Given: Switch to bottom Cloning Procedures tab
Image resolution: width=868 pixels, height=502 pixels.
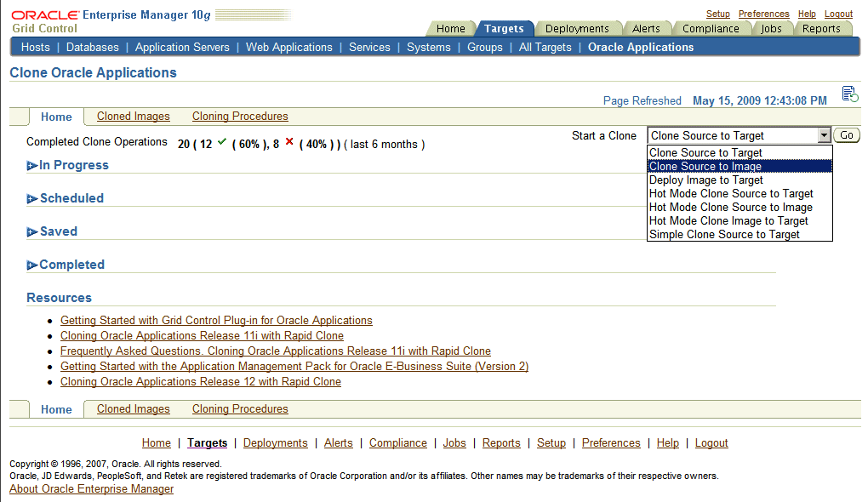Looking at the screenshot, I should [x=240, y=409].
